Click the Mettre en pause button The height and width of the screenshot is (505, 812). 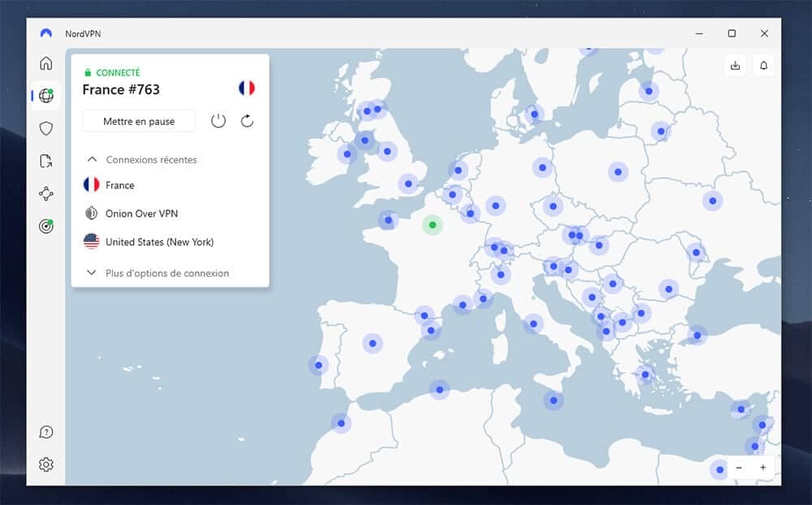point(139,121)
